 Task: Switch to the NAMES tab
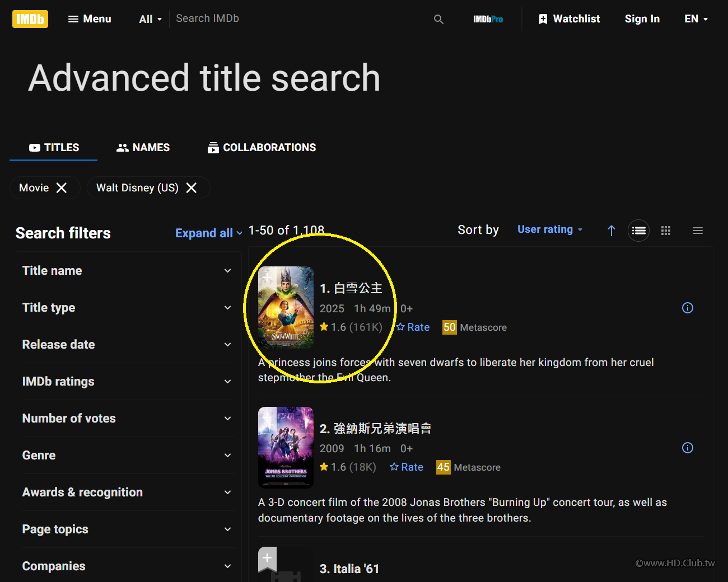click(143, 148)
